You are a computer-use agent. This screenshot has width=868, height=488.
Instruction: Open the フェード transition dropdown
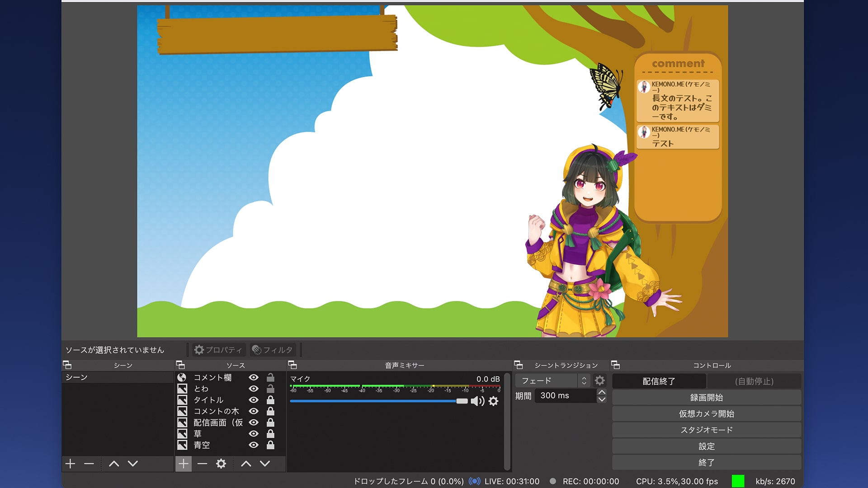coord(547,380)
